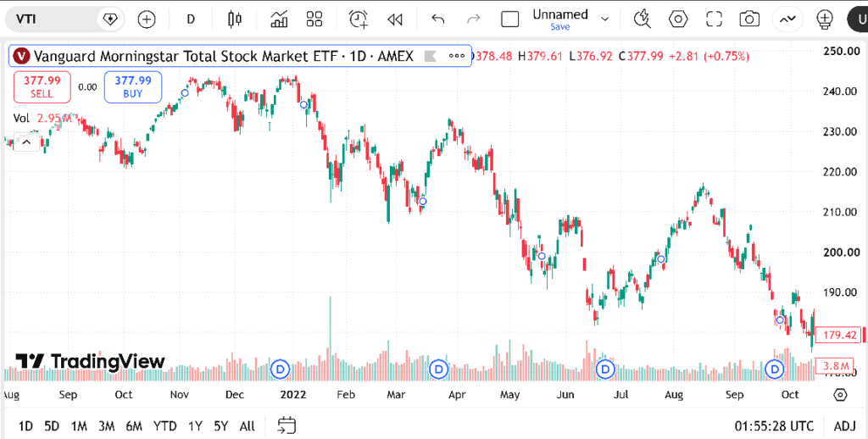Click the Unnamed layout name
Screen dimensions: 868x439
pyautogui.click(x=560, y=14)
